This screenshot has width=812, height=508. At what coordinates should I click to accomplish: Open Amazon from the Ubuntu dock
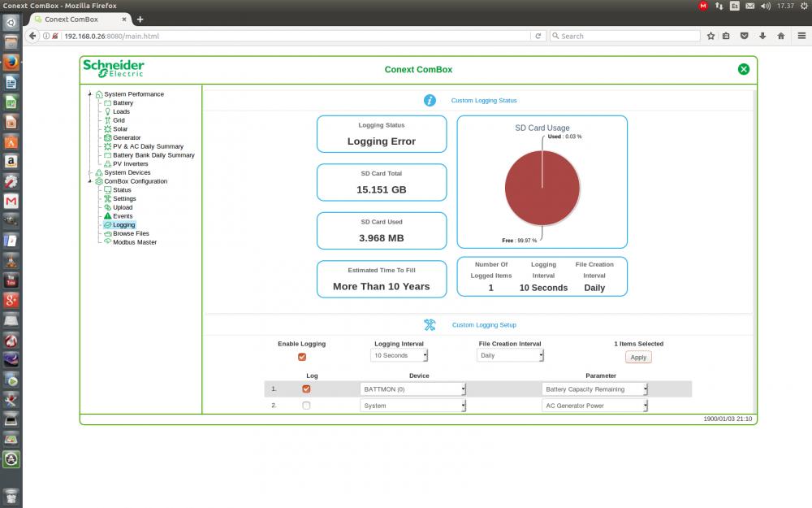[x=11, y=162]
